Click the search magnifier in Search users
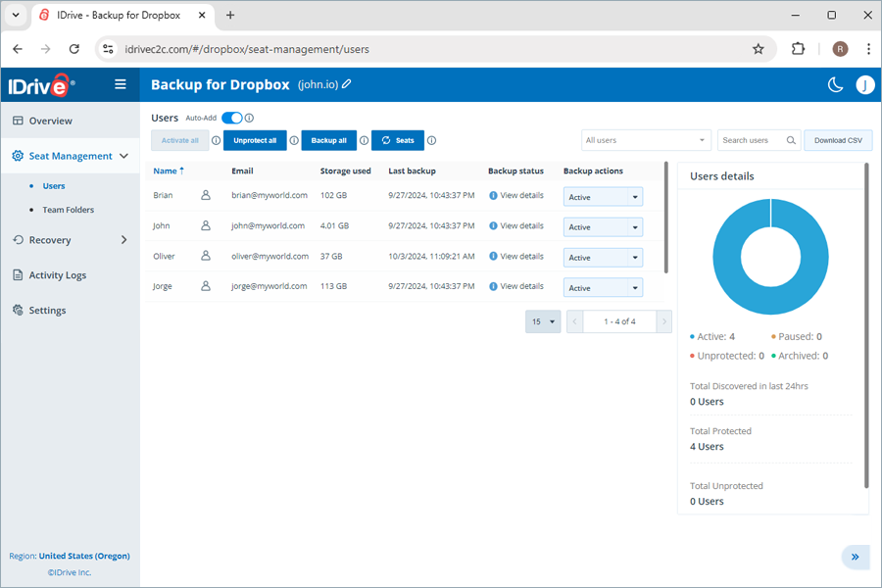 790,140
